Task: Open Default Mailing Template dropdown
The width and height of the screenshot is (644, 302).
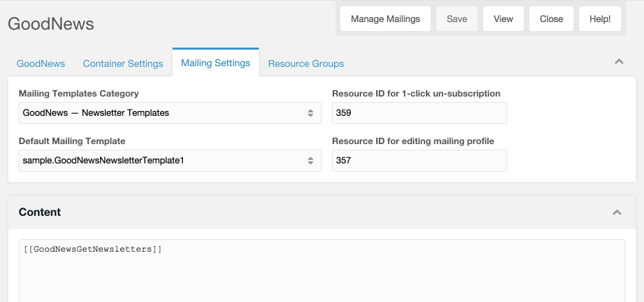Action: point(170,161)
